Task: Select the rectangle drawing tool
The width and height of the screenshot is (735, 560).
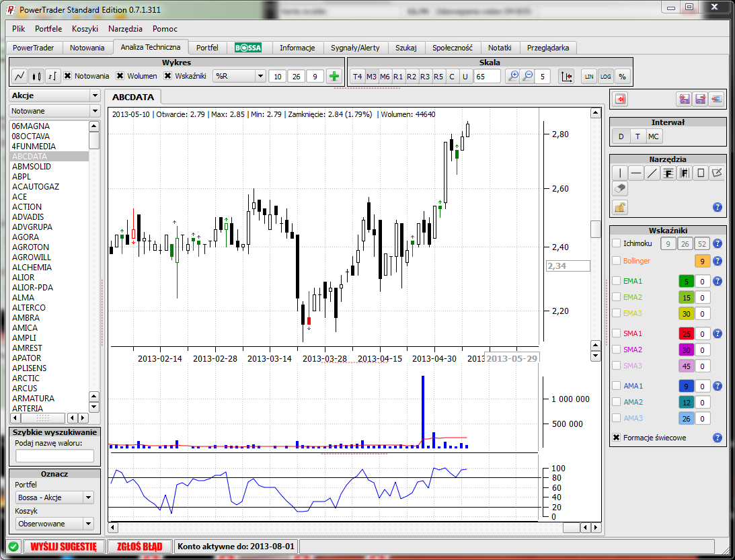Action: pyautogui.click(x=701, y=173)
